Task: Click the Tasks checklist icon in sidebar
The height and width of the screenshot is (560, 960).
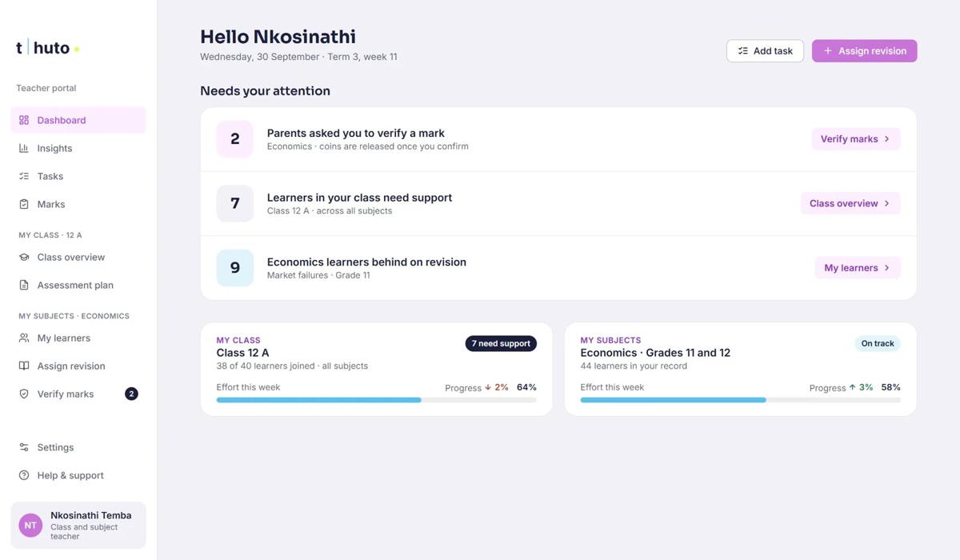Action: click(24, 176)
